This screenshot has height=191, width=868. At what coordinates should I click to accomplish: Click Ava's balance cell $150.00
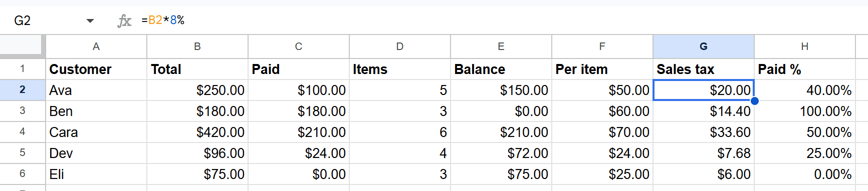[501, 90]
